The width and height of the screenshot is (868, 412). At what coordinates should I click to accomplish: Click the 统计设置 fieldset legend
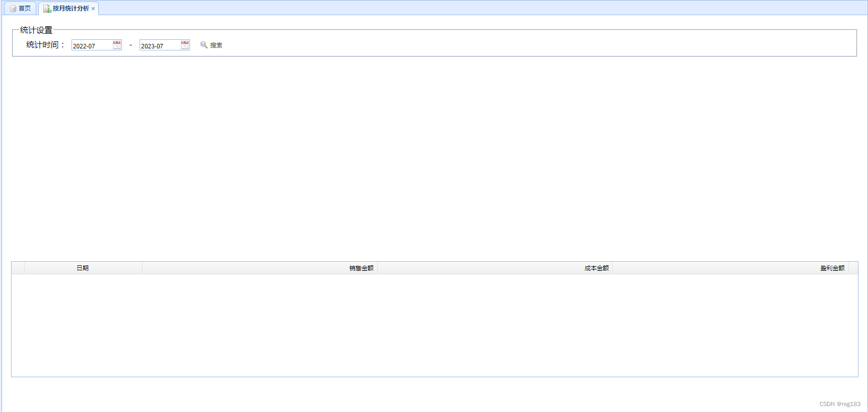(36, 30)
